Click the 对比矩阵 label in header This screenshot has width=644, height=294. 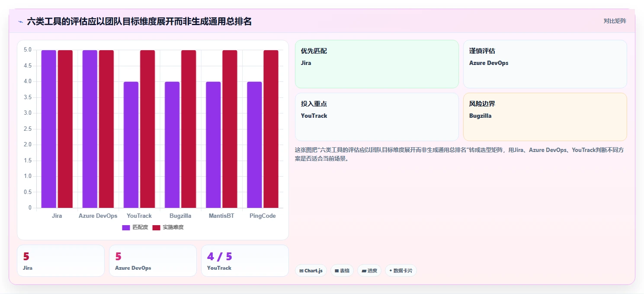pyautogui.click(x=615, y=21)
